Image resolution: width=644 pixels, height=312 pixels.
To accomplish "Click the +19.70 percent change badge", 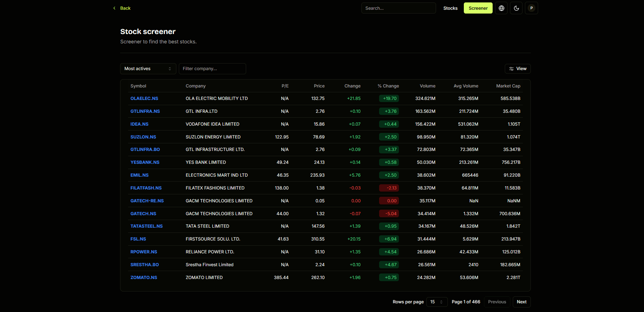I will coord(389,99).
